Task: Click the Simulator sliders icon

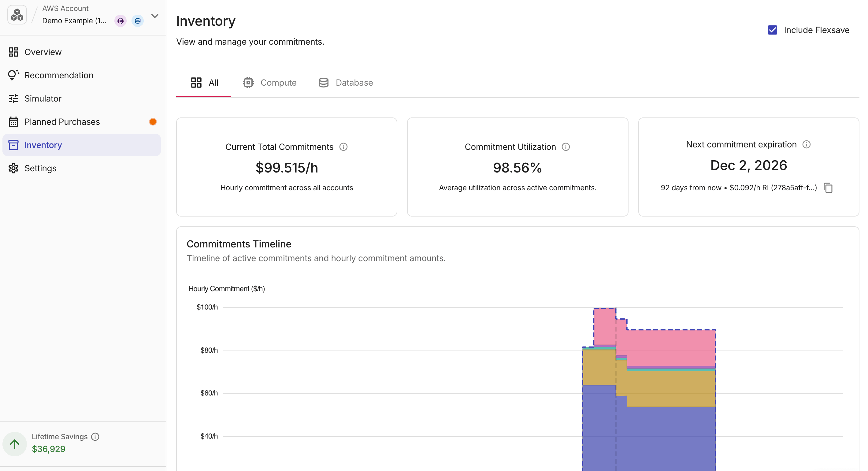Action: (x=13, y=98)
